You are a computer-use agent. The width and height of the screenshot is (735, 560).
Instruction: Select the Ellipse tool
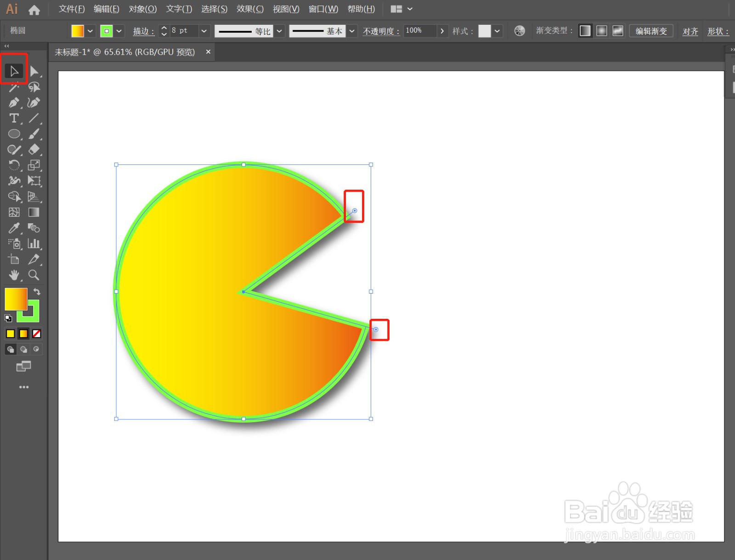(14, 134)
